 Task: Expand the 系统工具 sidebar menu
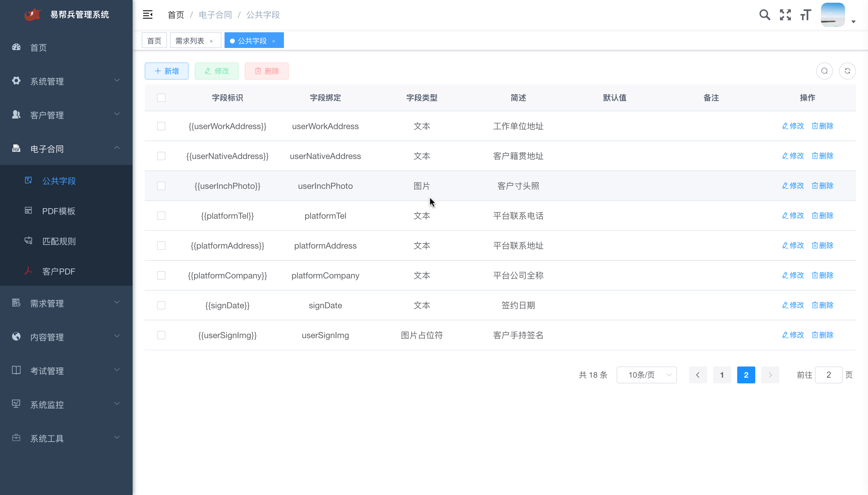click(66, 438)
